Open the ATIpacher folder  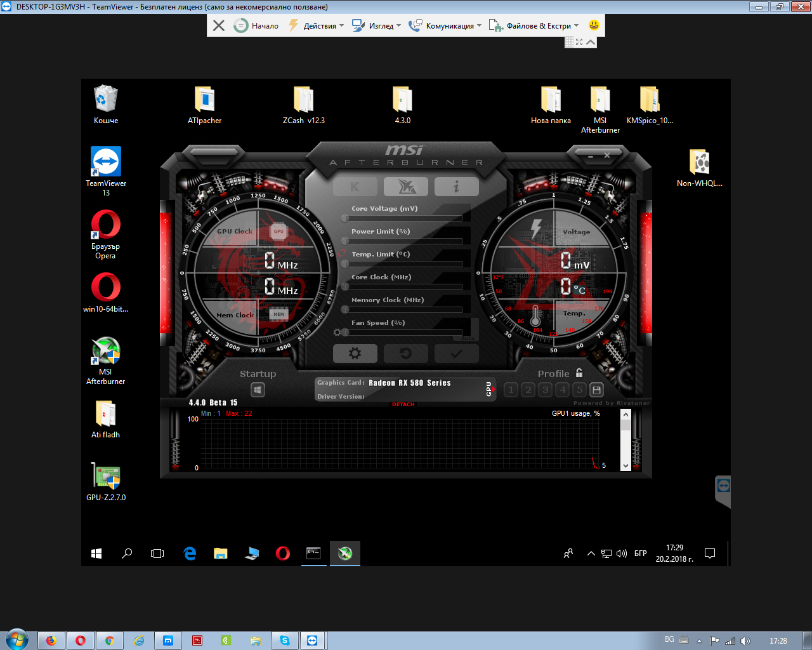(204, 105)
